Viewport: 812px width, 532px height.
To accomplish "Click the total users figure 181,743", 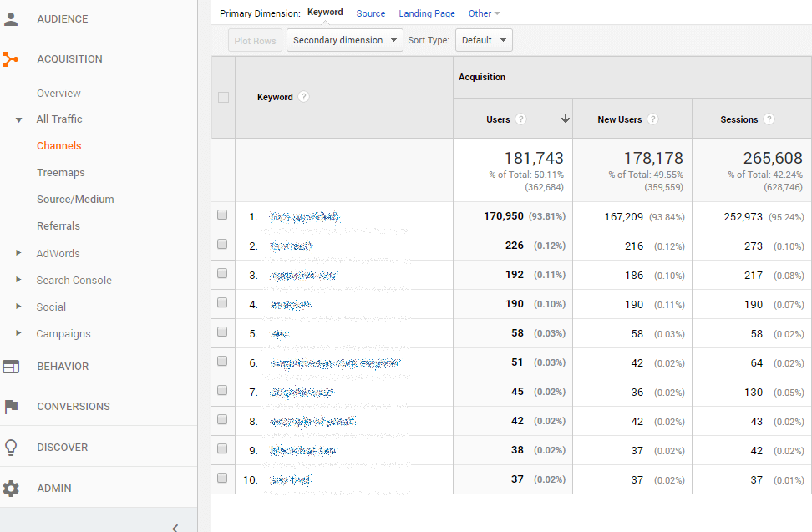I will pyautogui.click(x=534, y=158).
